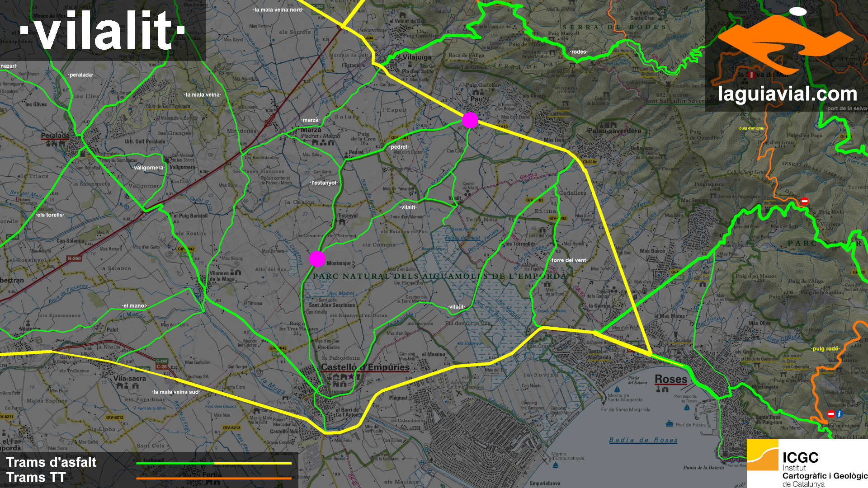Click the magenta marker near Pau
Viewport: 868px width, 488px height.
coord(470,120)
